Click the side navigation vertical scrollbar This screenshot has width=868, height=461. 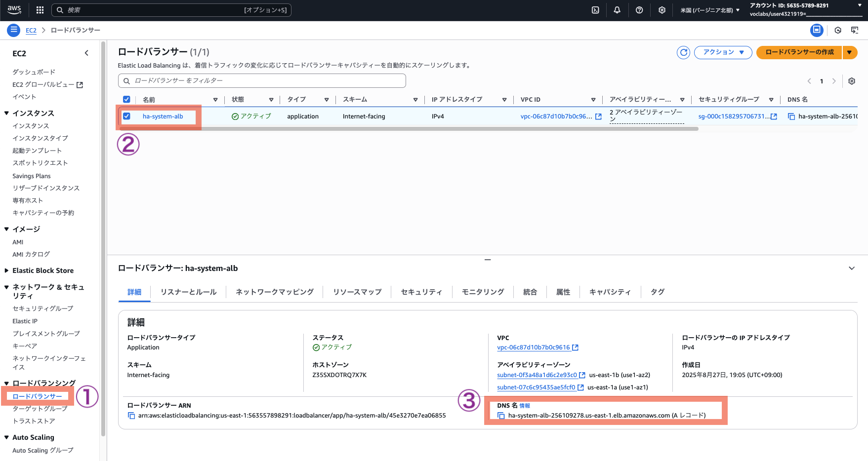tap(103, 239)
